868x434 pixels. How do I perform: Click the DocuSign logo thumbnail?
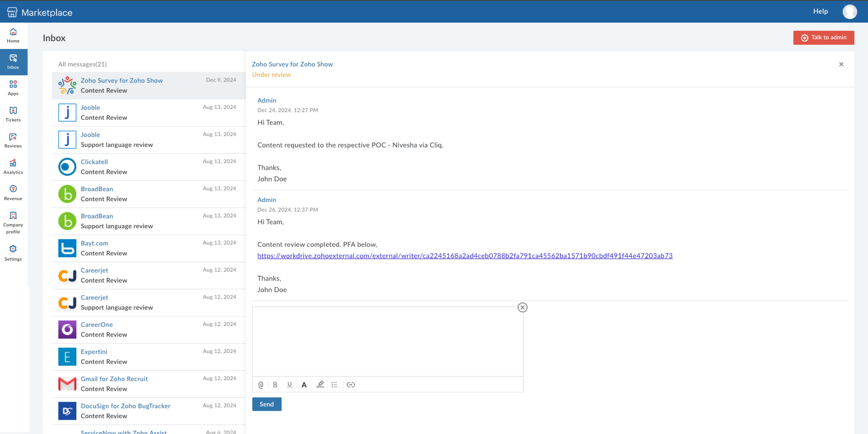click(67, 411)
